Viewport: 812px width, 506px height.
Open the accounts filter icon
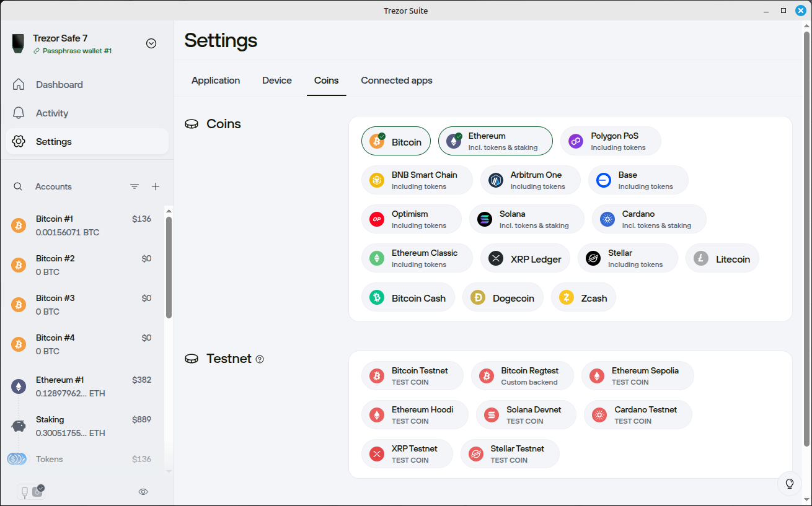135,186
